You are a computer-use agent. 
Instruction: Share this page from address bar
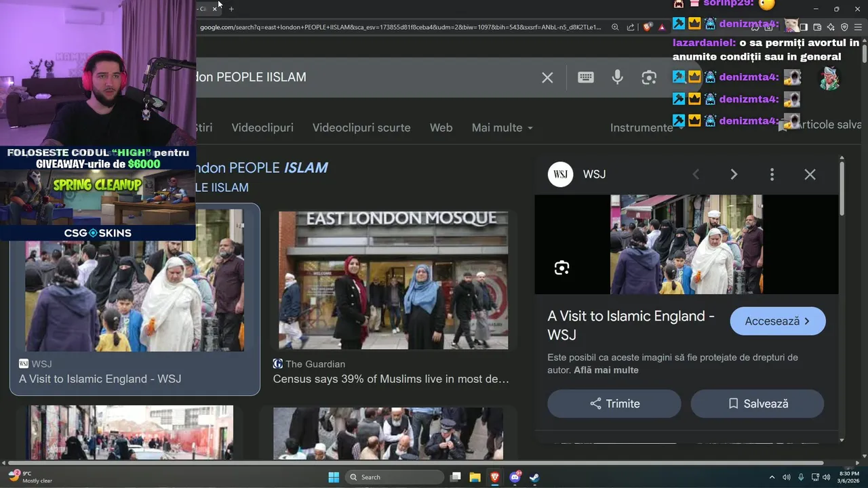click(631, 27)
